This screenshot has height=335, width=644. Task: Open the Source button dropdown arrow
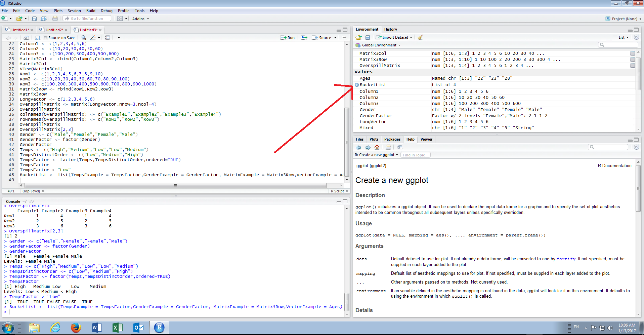[336, 38]
